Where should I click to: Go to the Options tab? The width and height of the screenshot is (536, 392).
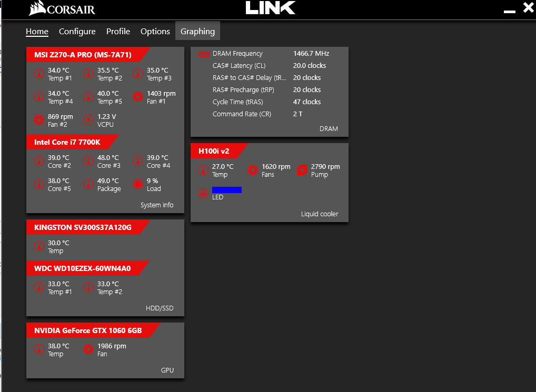click(x=155, y=32)
